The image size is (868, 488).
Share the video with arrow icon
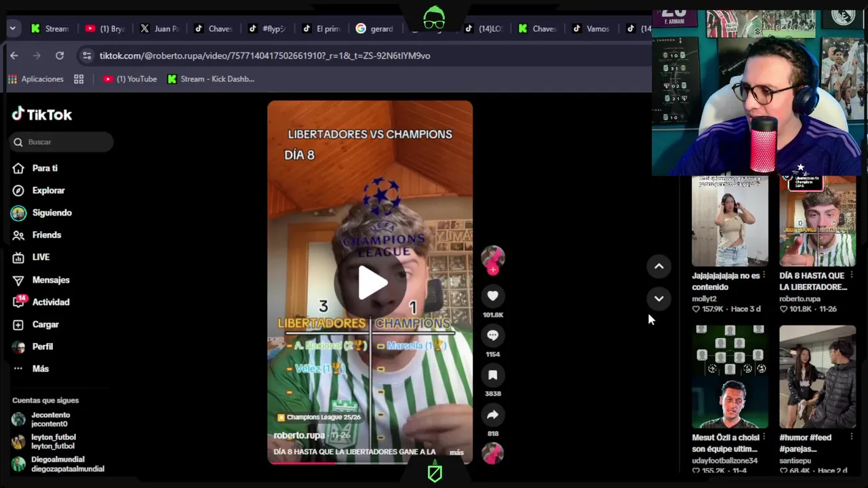(493, 415)
